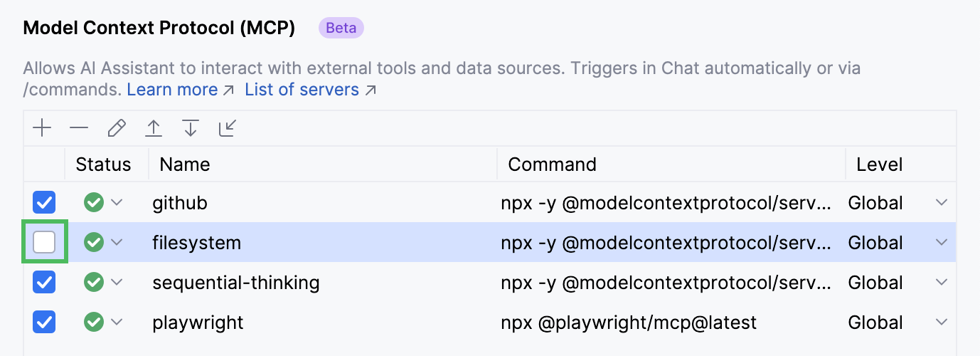Click the Command column header
This screenshot has width=980, height=356.
point(552,165)
